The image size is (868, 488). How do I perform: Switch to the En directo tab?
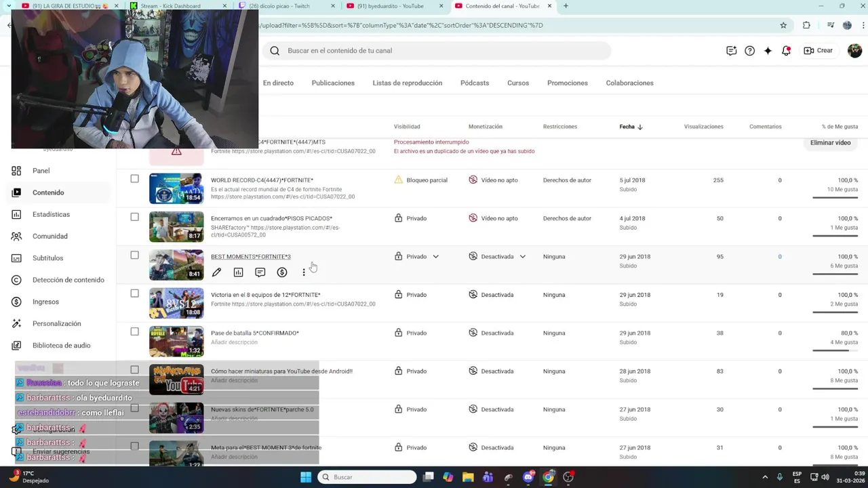(x=278, y=83)
